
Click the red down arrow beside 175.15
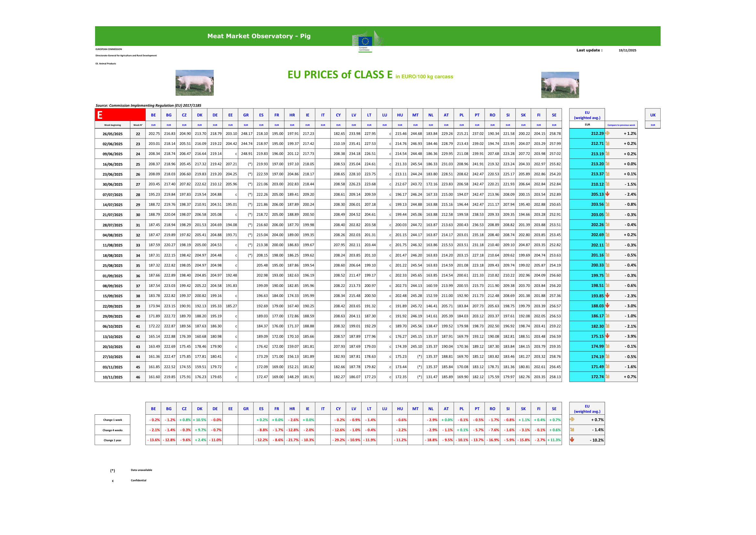click(608, 336)
